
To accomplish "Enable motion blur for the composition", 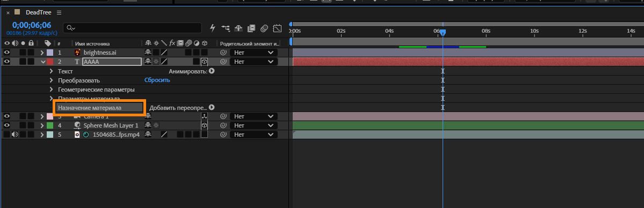I will (264, 28).
